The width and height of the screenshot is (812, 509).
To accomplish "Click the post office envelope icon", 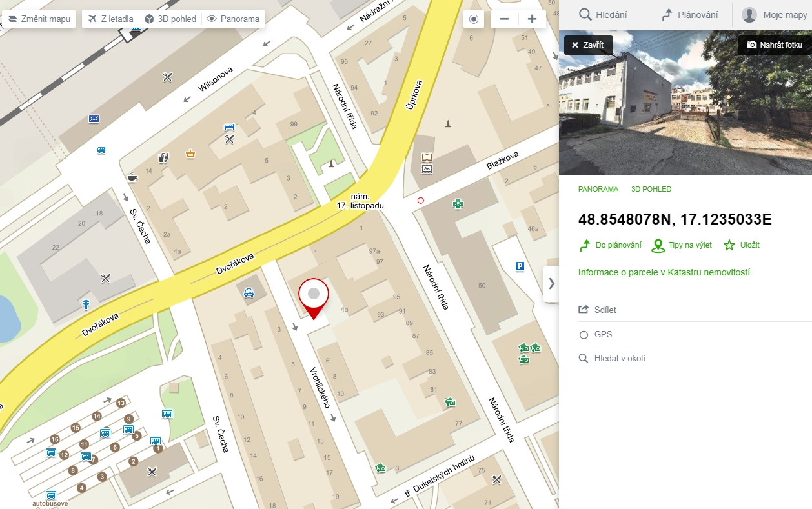I will (x=94, y=119).
